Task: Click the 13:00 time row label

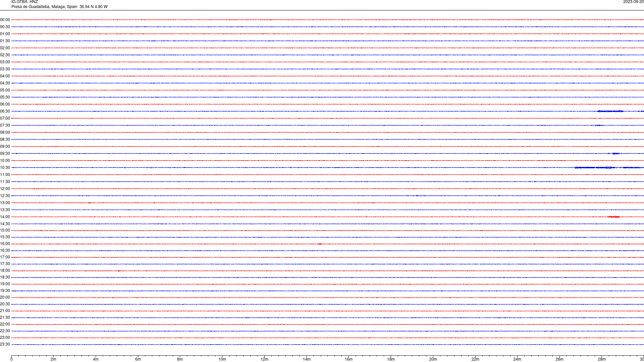Action: [x=5, y=203]
